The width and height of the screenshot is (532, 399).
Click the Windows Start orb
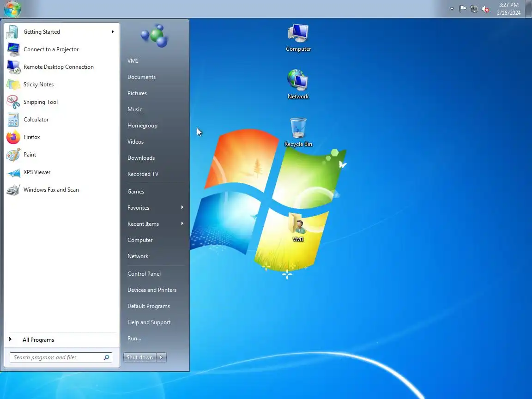point(12,9)
